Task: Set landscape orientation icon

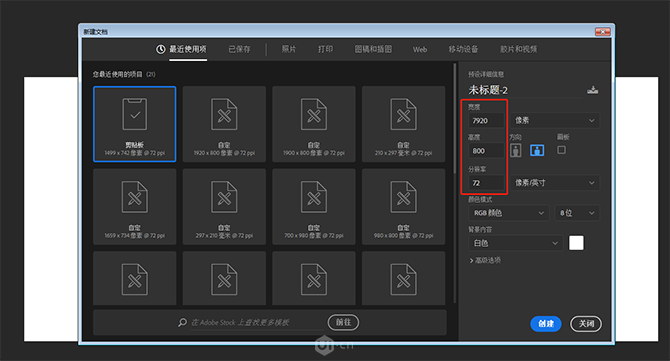Action: [537, 150]
